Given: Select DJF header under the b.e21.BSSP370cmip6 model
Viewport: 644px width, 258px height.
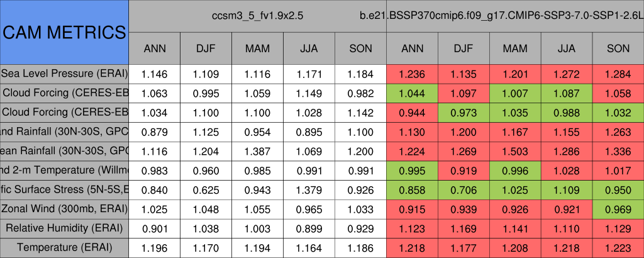Looking at the screenshot, I should [464, 48].
